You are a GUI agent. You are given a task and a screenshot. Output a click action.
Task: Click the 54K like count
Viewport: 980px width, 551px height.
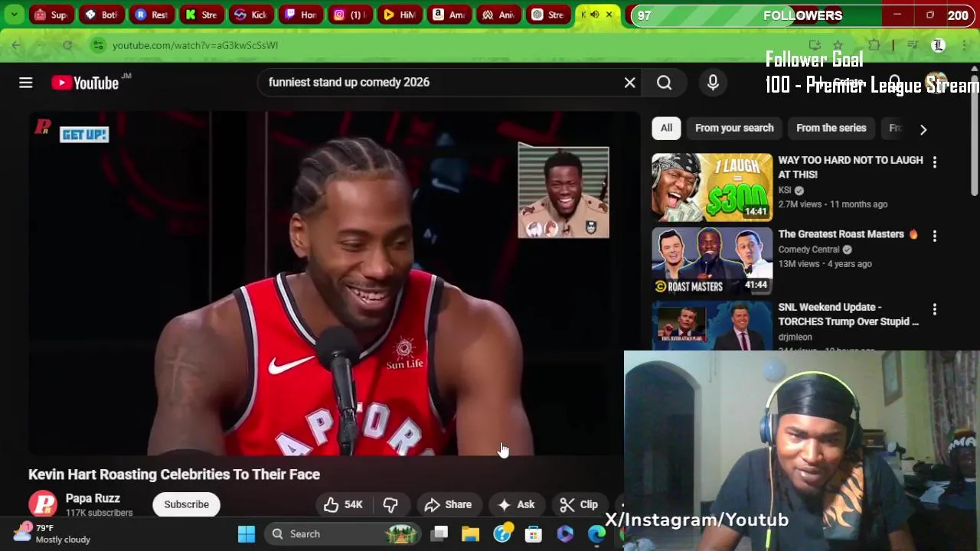pos(353,504)
